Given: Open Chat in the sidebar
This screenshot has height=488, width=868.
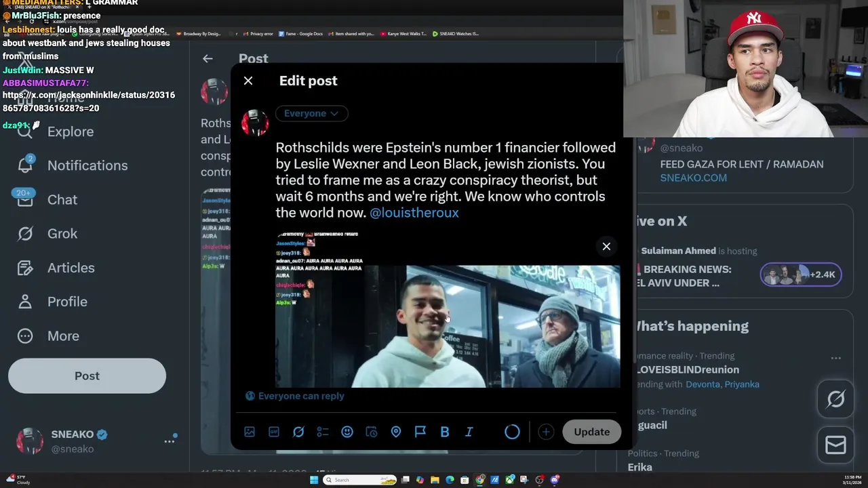Looking at the screenshot, I should coord(47,200).
